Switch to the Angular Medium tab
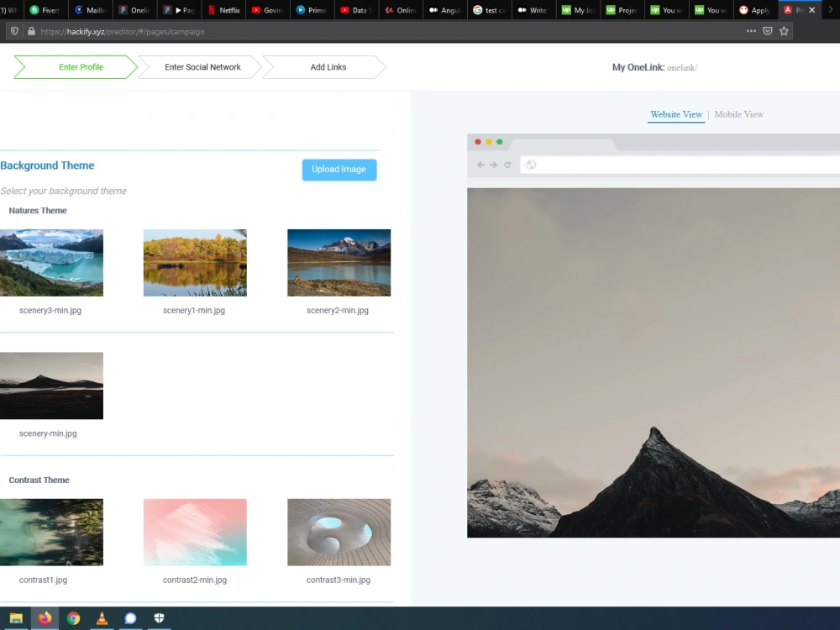 444,9
